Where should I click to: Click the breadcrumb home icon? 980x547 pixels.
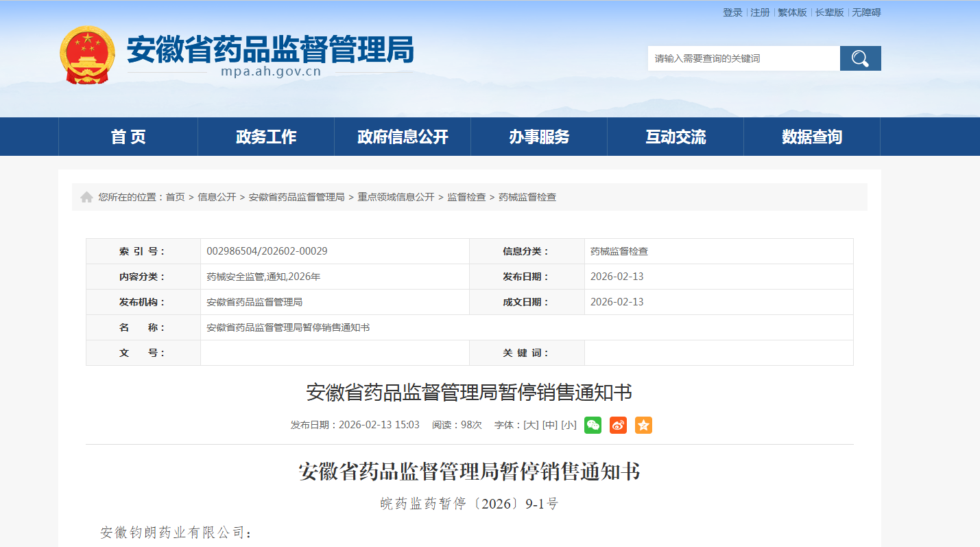click(86, 198)
